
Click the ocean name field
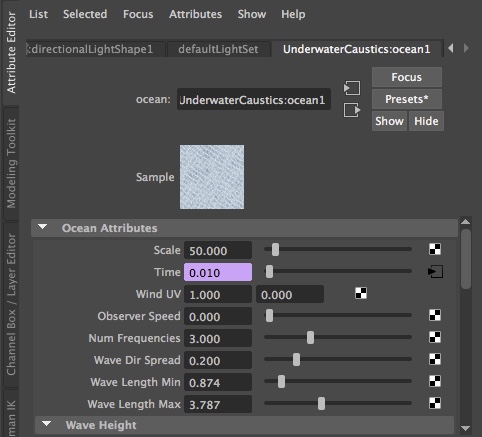click(x=254, y=99)
